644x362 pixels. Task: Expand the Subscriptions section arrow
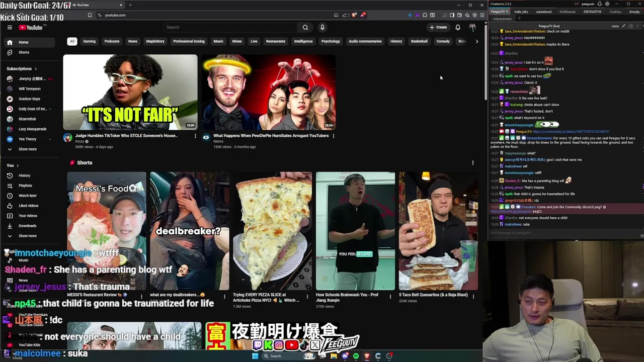(36, 69)
